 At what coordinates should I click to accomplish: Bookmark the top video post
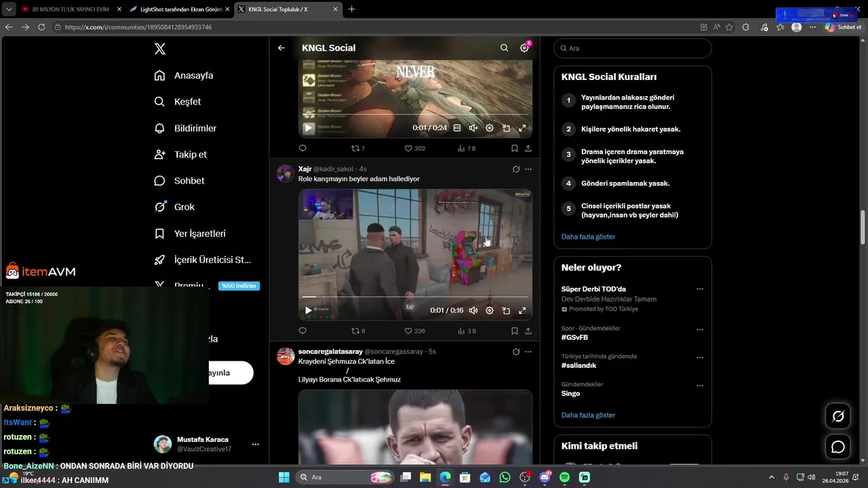[515, 148]
